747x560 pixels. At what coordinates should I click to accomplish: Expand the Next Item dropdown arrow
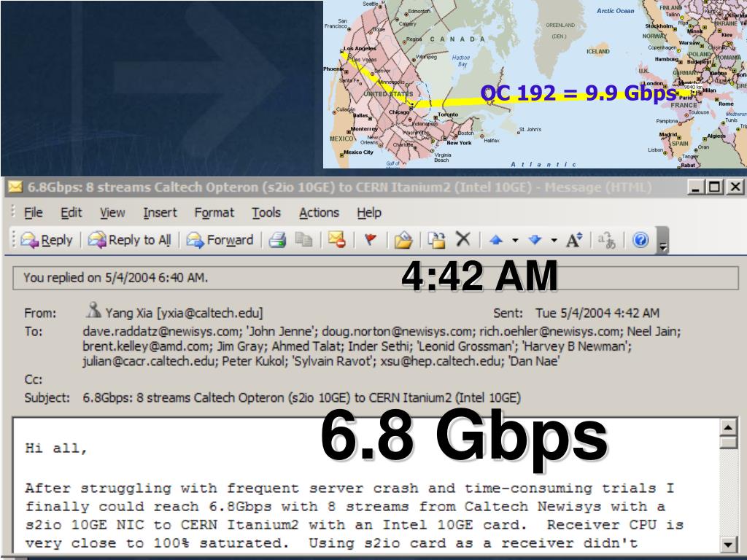click(x=554, y=241)
